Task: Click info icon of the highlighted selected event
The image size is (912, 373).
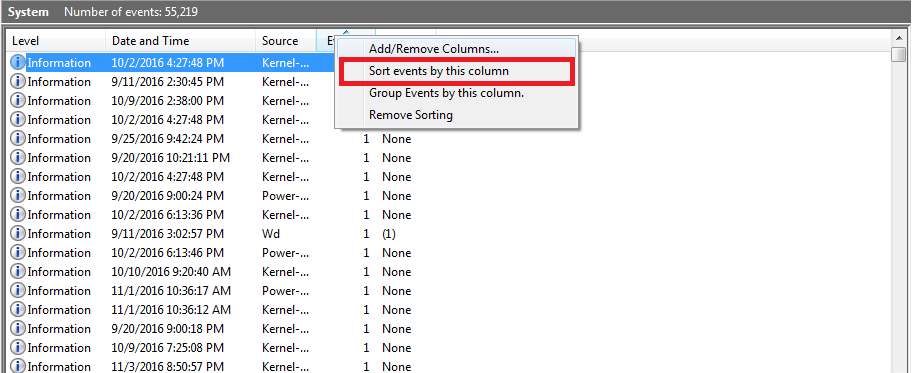Action: pos(19,62)
